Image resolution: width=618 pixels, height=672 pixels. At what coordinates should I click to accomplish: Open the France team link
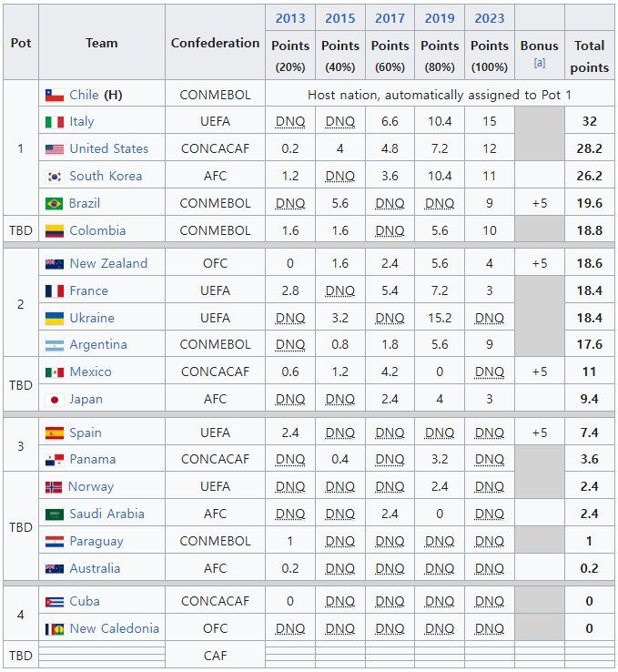point(88,290)
